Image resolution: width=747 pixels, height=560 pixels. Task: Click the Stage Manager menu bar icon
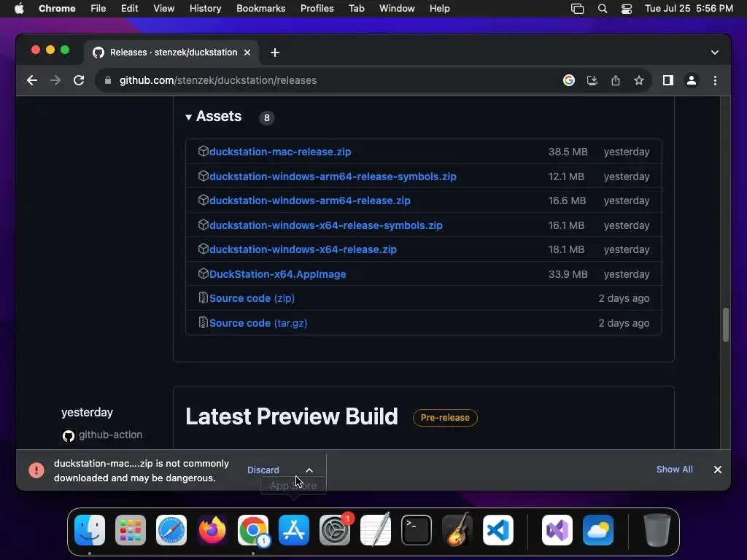(578, 9)
